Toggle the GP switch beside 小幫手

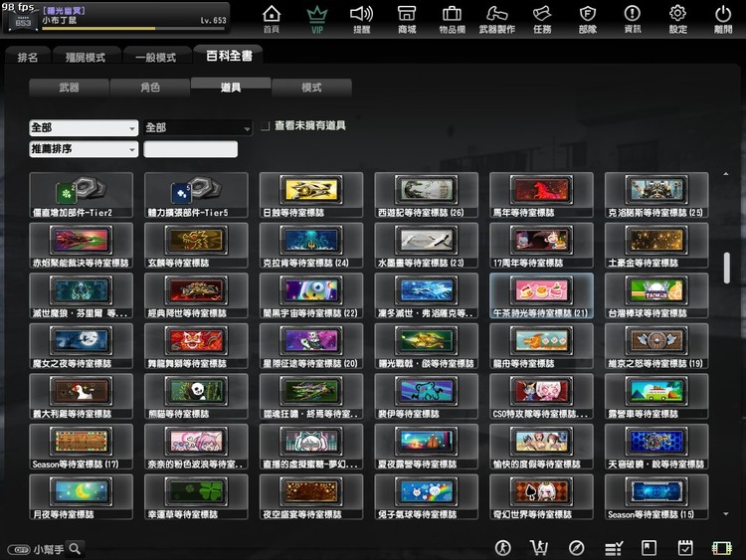[x=19, y=549]
